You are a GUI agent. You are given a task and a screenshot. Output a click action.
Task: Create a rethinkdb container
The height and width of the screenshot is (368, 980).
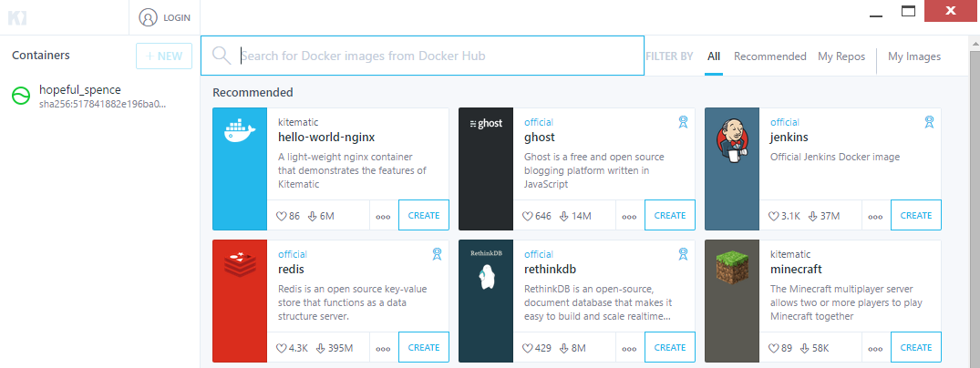pyautogui.click(x=670, y=347)
